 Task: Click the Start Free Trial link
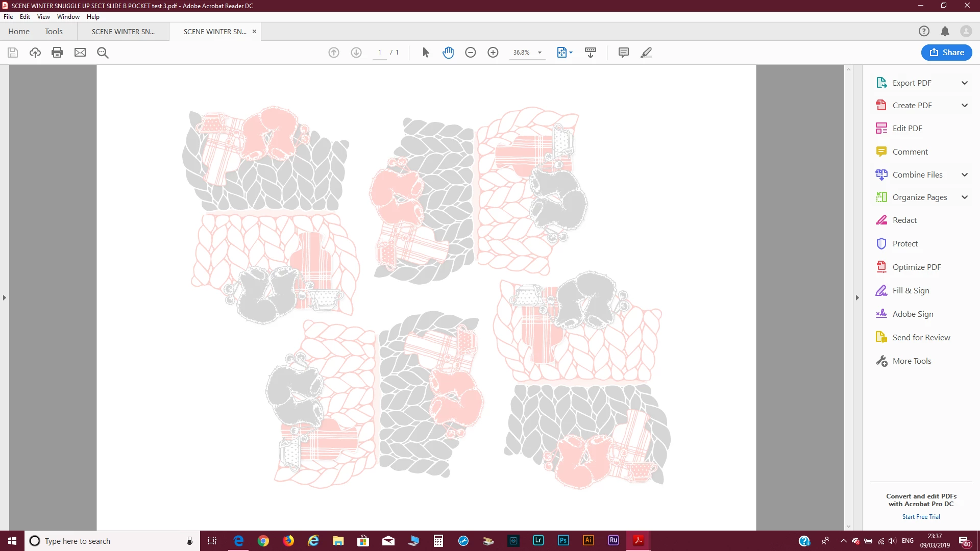click(921, 517)
